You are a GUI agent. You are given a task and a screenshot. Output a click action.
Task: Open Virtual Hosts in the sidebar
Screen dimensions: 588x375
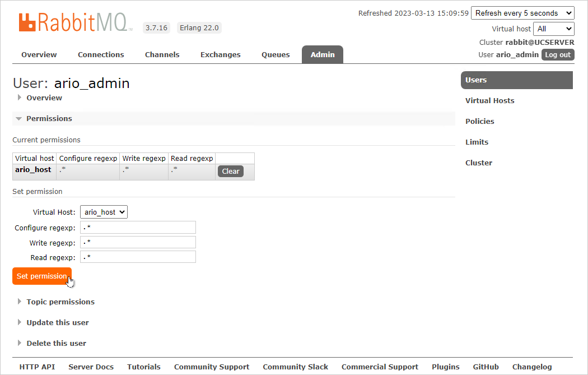pos(489,100)
